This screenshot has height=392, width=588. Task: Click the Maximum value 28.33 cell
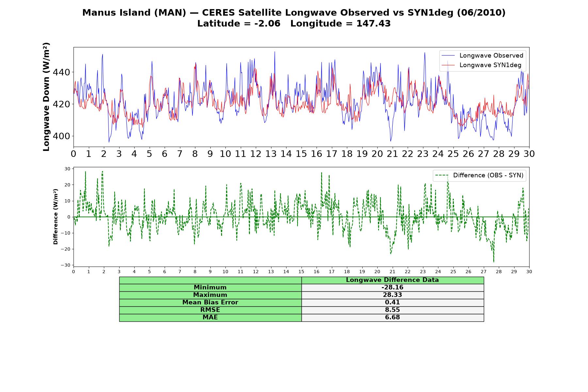[x=392, y=295]
